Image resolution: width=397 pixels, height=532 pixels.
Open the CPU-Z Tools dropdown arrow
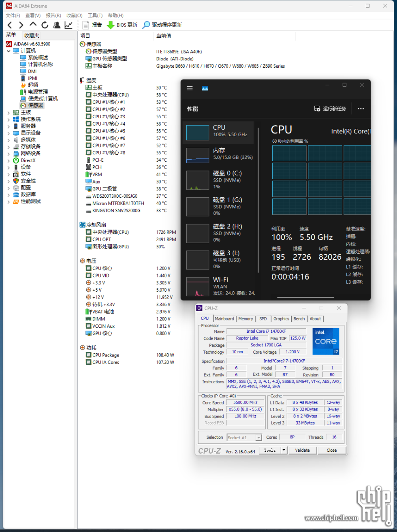click(284, 450)
